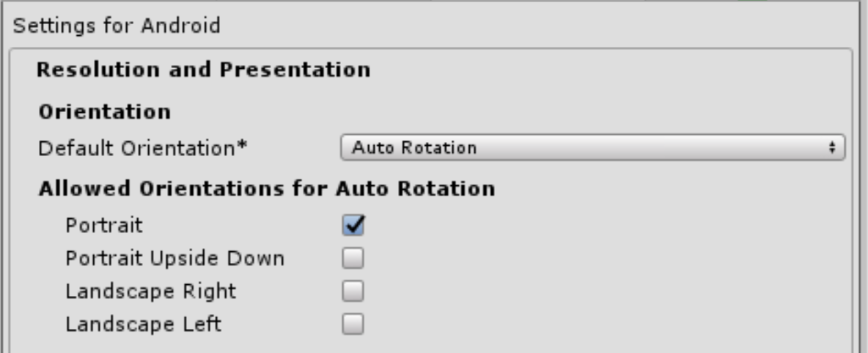Click the empty box beside Landscape Right
Image resolution: width=868 pixels, height=353 pixels.
pos(353,291)
